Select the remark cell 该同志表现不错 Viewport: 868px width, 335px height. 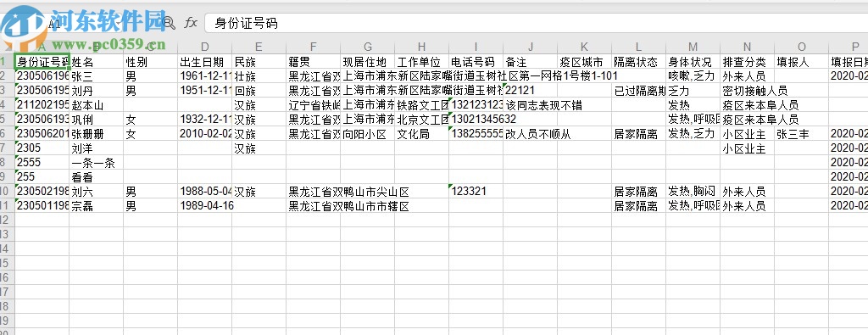[531, 104]
